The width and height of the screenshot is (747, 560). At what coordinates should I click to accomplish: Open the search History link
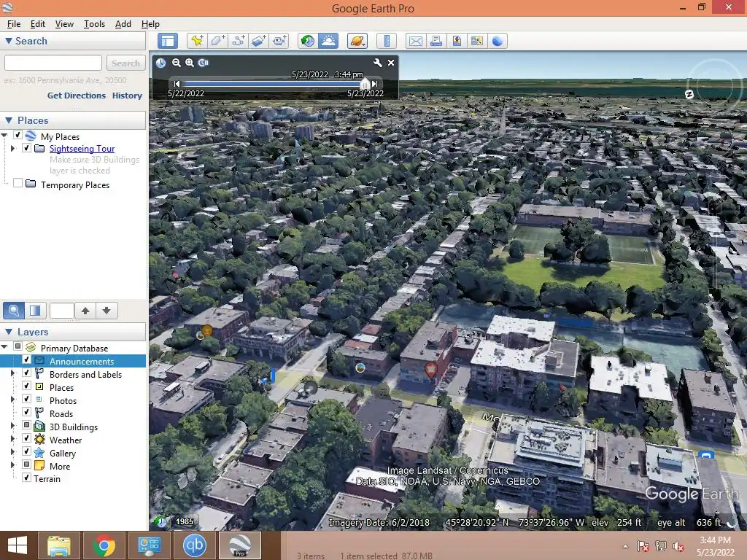pos(127,96)
